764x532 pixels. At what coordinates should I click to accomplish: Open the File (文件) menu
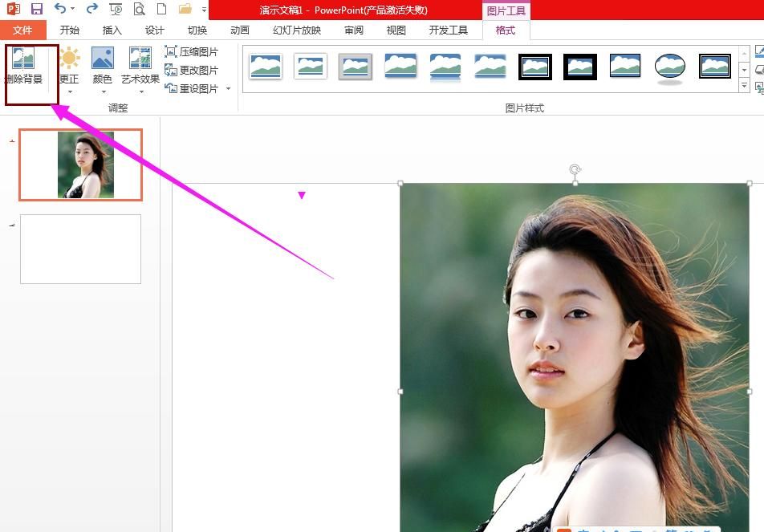pyautogui.click(x=22, y=30)
